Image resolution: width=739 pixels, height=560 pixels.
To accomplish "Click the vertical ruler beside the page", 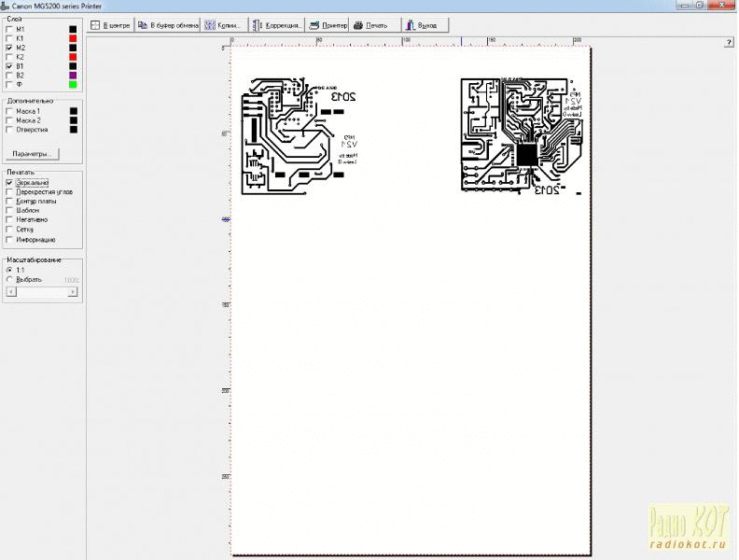I will (226, 301).
